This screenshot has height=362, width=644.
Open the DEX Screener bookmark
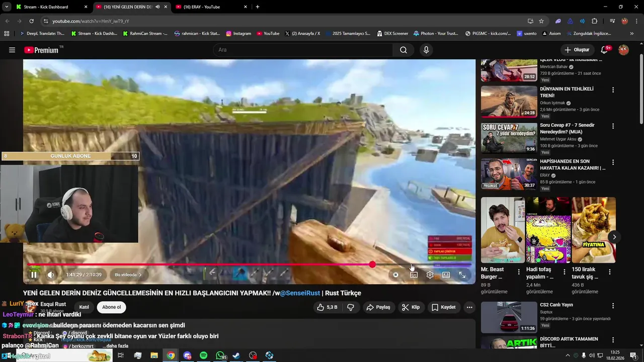[x=392, y=34]
